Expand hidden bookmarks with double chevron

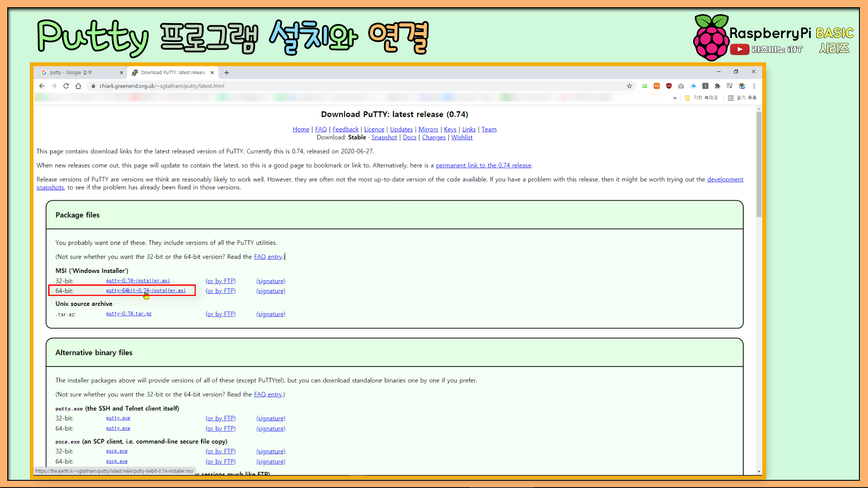pos(675,98)
